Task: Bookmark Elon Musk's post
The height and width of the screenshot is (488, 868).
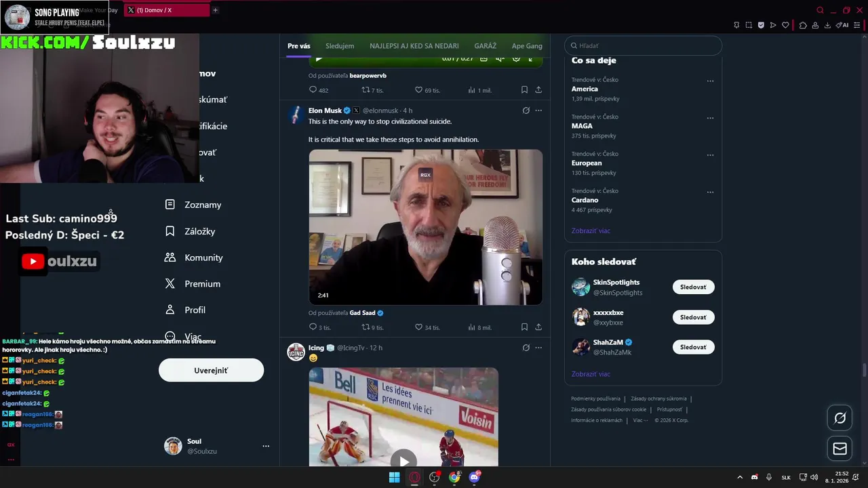Action: 524,327
